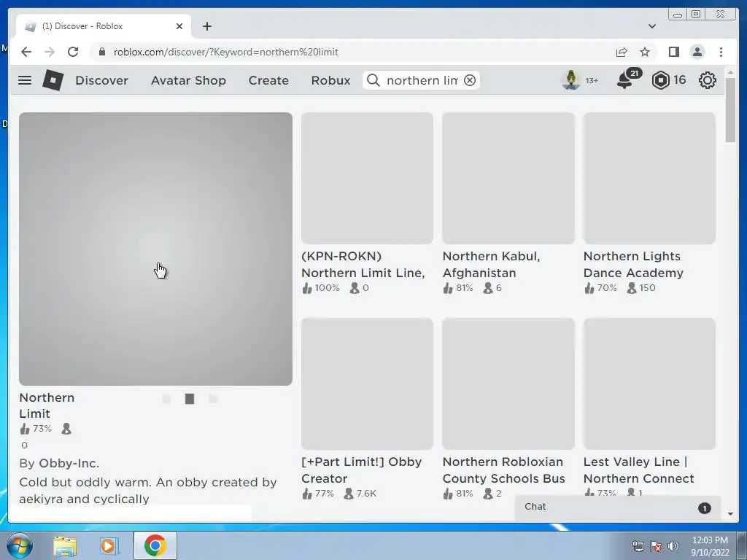Image resolution: width=747 pixels, height=560 pixels.
Task: Click the 13+ age label
Action: pyautogui.click(x=592, y=80)
